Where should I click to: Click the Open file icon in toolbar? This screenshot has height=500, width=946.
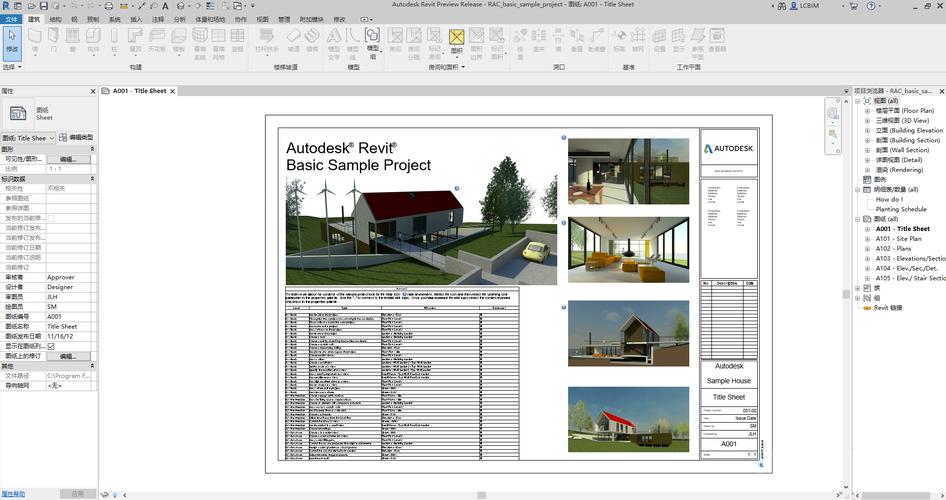(31, 6)
